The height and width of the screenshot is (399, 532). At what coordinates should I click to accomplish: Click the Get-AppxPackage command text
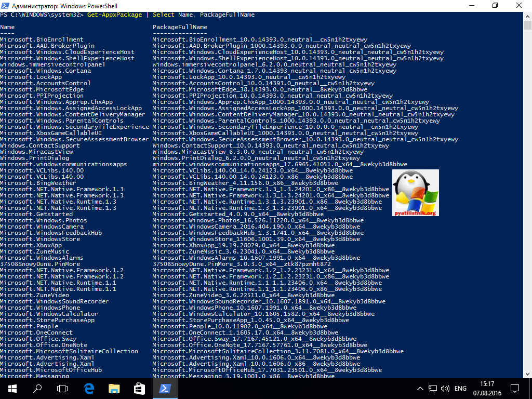pos(115,15)
